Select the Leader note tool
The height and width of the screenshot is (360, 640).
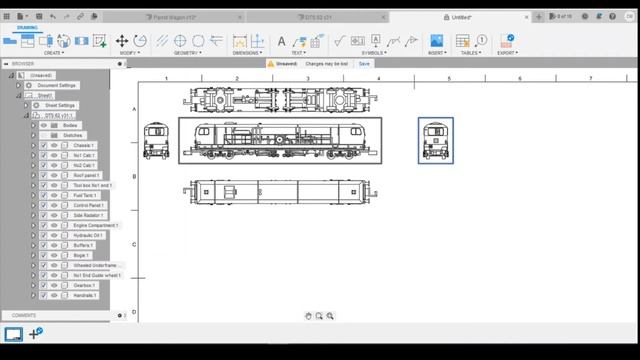point(300,41)
